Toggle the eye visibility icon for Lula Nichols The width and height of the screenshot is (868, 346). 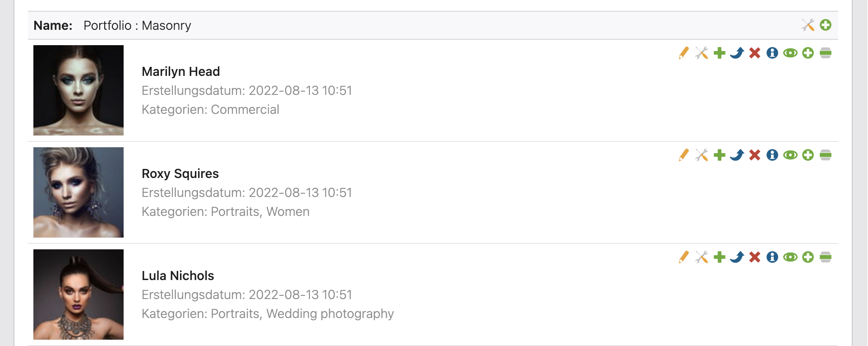point(790,257)
